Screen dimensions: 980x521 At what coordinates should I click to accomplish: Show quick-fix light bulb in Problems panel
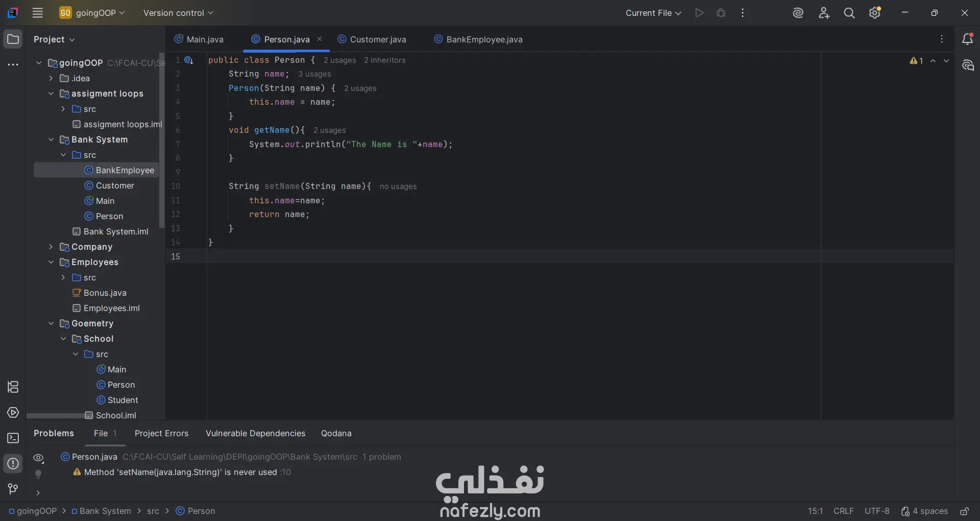38,475
